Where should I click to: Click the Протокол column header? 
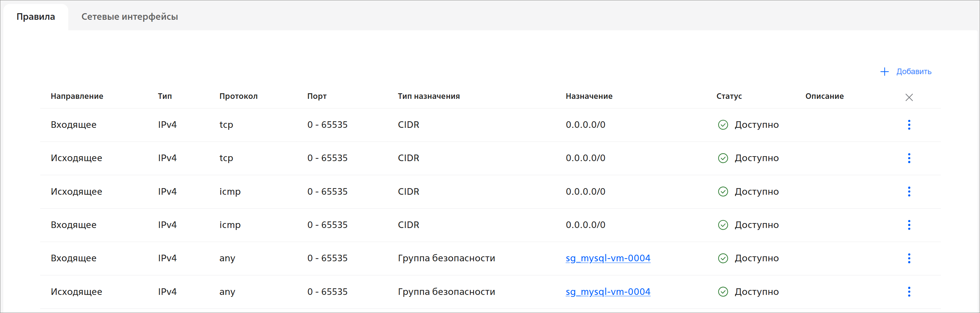pyautogui.click(x=238, y=96)
